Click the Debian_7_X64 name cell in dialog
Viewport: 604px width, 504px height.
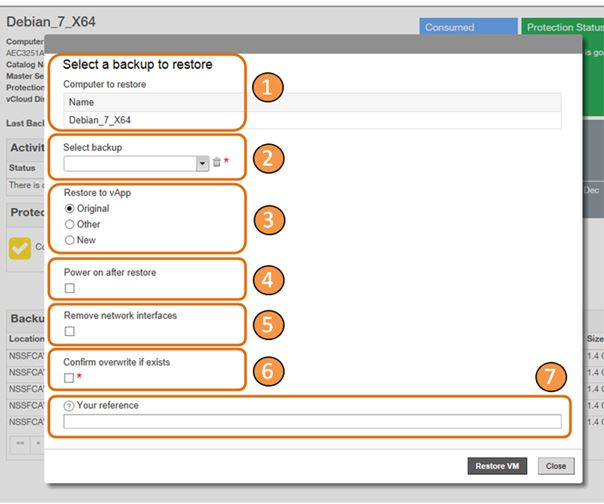312,120
